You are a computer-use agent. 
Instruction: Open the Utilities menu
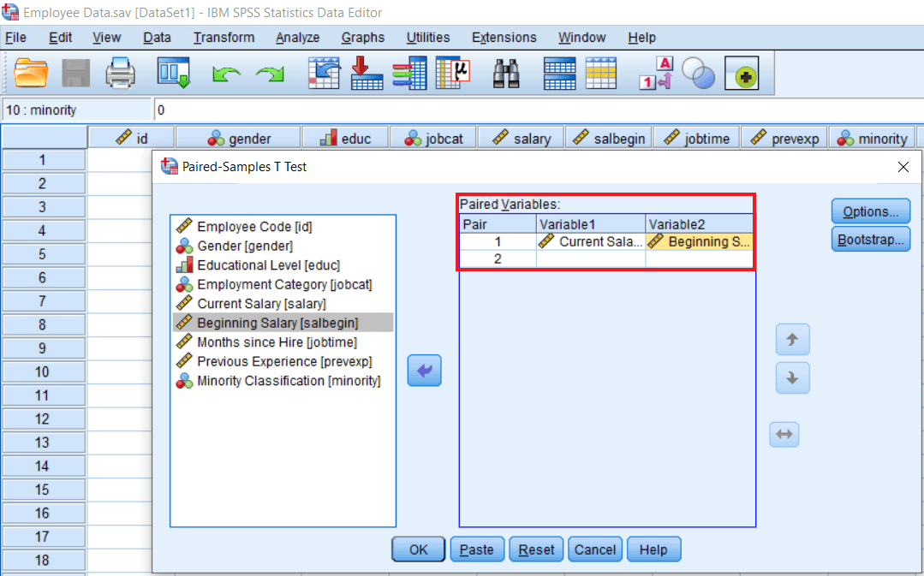[x=428, y=38]
